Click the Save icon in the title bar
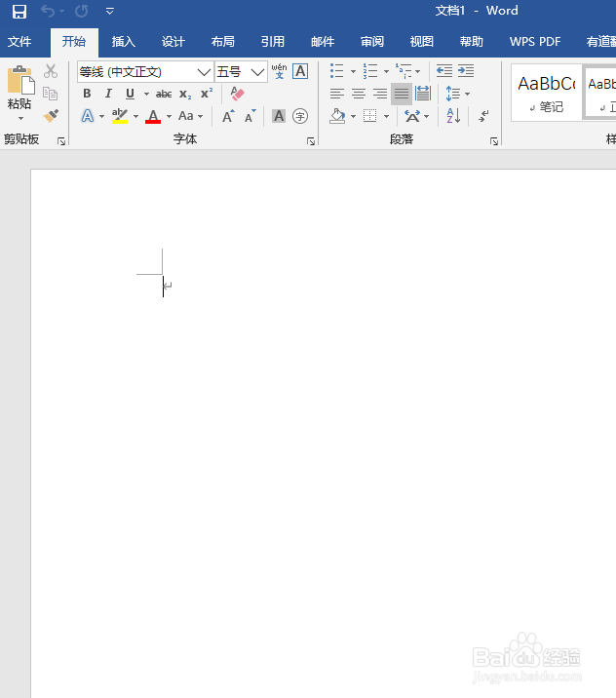 pyautogui.click(x=19, y=11)
